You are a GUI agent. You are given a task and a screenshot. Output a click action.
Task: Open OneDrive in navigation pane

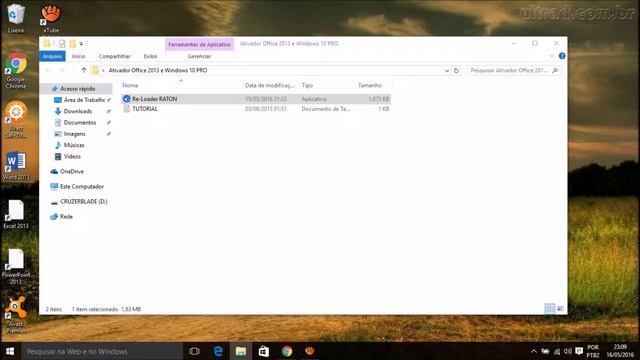[x=71, y=171]
